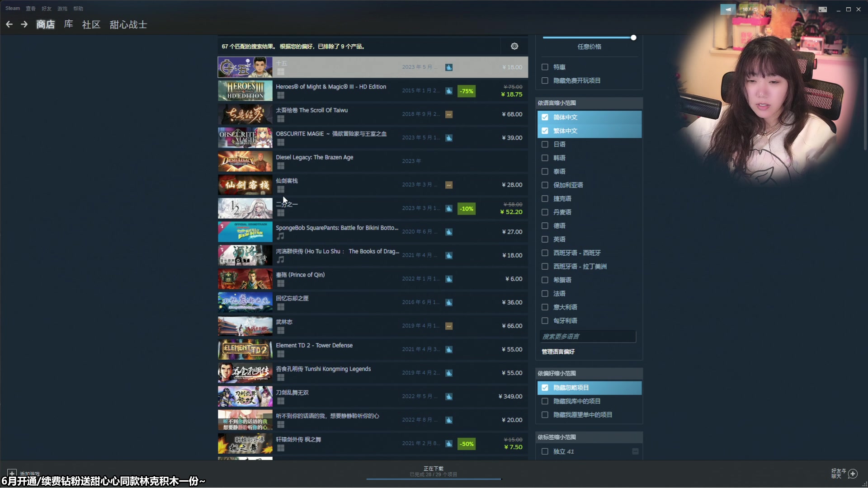
Task: Click review icon on 秦殇 row
Action: coord(449,279)
